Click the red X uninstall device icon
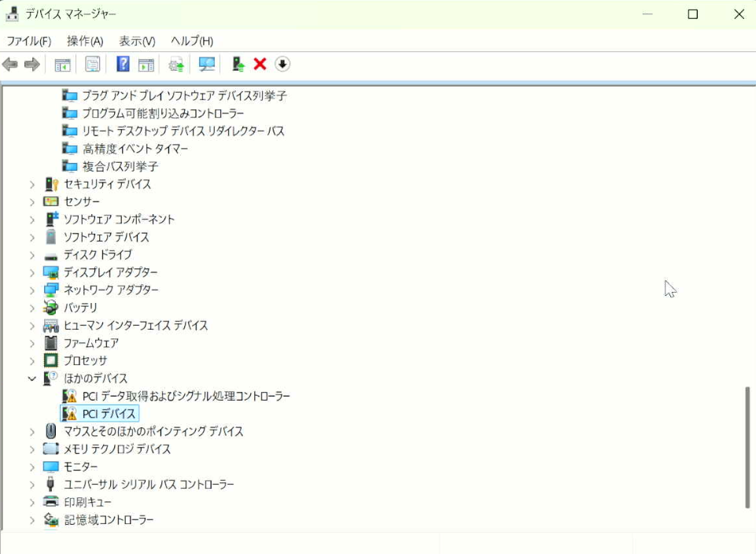The image size is (756, 554). [260, 64]
